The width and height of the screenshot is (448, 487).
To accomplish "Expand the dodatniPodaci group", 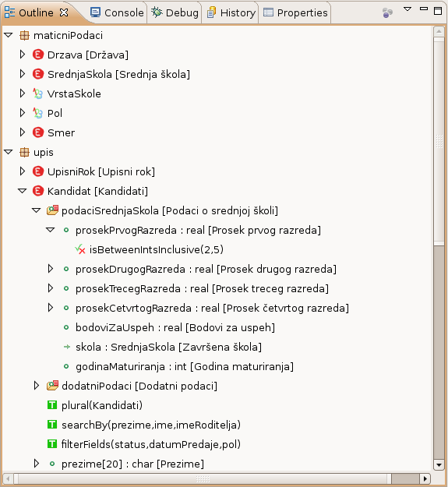I will click(37, 386).
